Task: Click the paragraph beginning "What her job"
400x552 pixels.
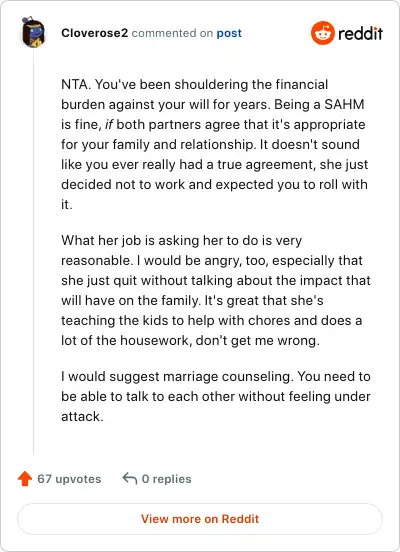Action: click(215, 290)
